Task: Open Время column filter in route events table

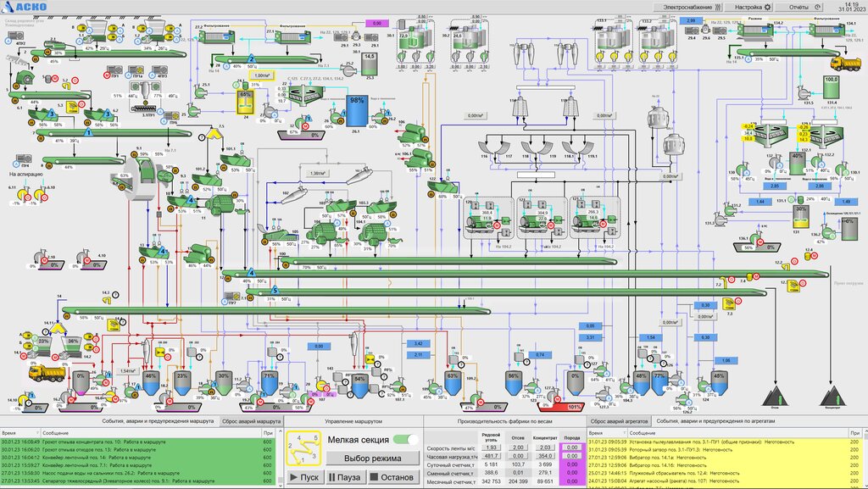Action: (x=37, y=432)
